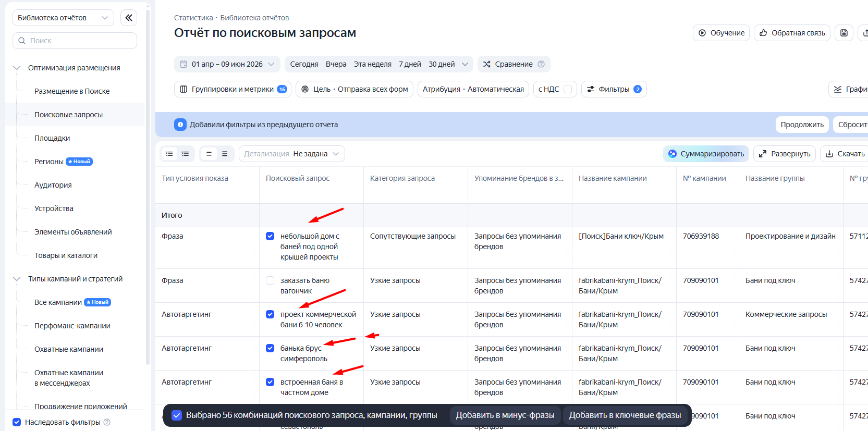This screenshot has width=868, height=431.
Task: Switch to График view
Action: coord(849,89)
